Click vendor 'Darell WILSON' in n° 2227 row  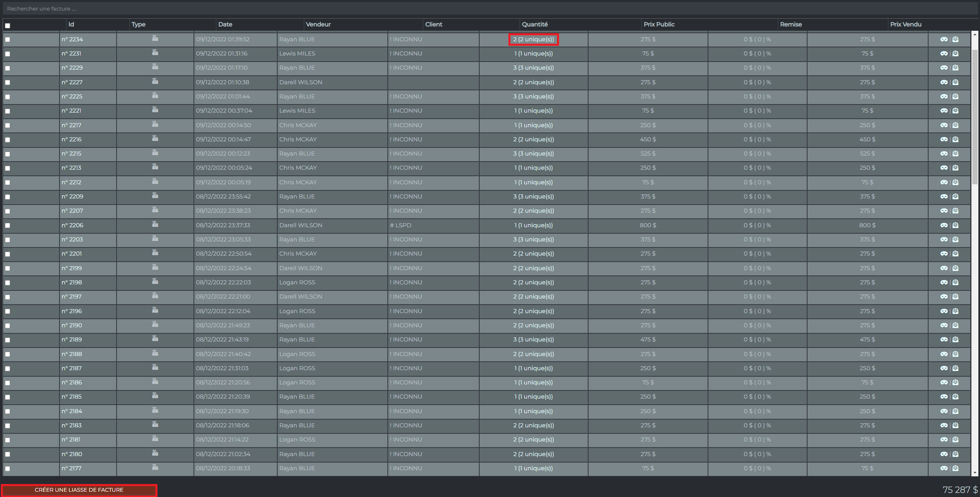pos(301,82)
